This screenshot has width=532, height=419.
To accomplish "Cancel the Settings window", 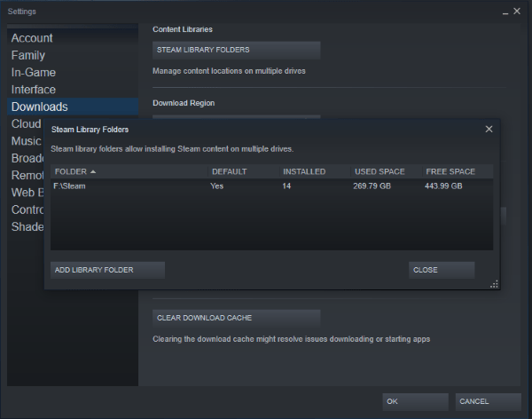I will pyautogui.click(x=488, y=401).
